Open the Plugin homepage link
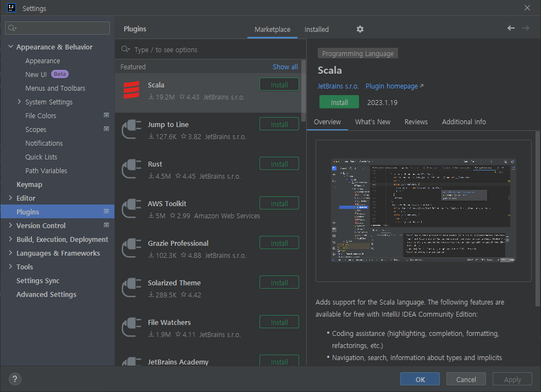541x392 pixels. (x=391, y=86)
